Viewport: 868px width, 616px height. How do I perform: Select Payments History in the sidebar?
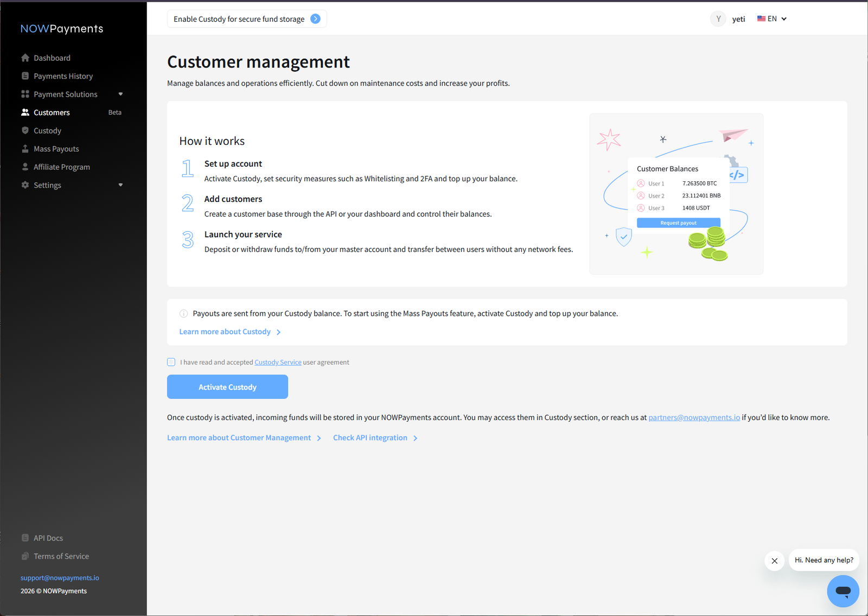pos(63,76)
